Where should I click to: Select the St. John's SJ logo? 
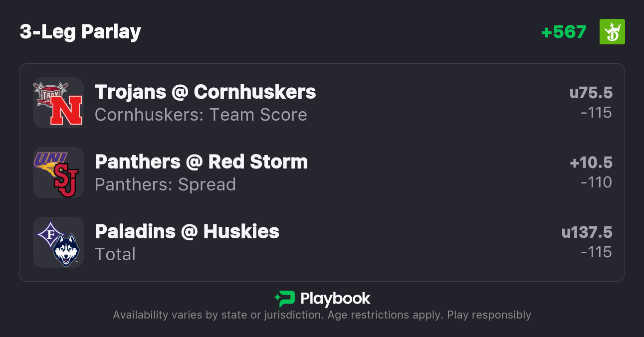point(66,181)
